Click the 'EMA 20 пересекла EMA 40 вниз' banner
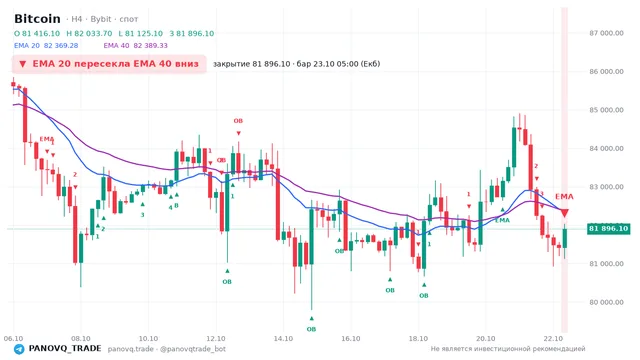Screen dimensions: 640x360 point(109,64)
